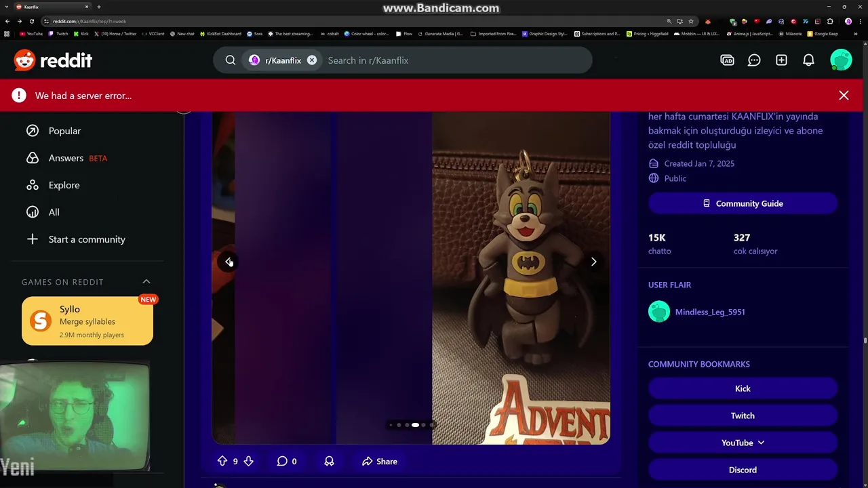Screen dimensions: 868x488
Task: Open the Google Keep bookmark
Action: click(823, 34)
